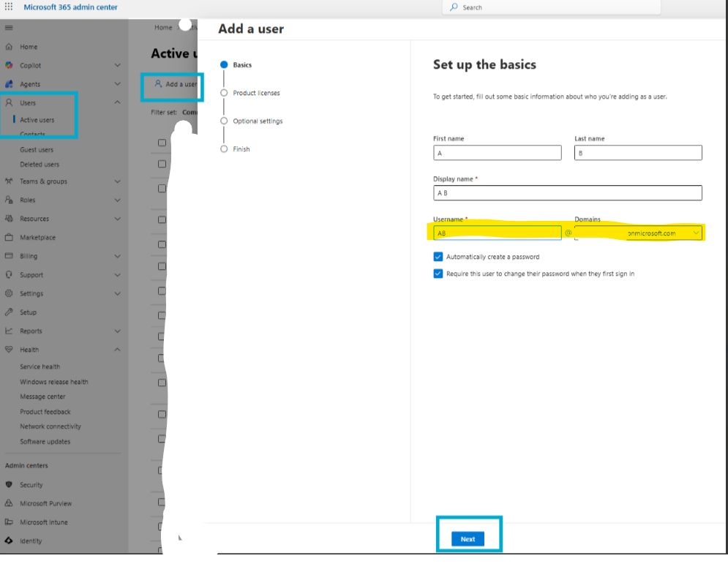Screen dimensions: 728x572
Task: Click the Setup wrench icon
Action: point(9,312)
